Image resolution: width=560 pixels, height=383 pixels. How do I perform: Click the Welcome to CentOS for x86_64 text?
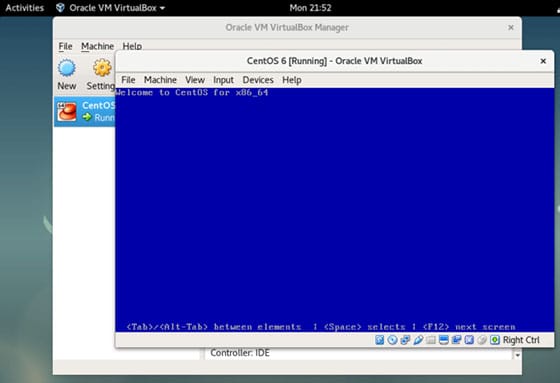192,93
